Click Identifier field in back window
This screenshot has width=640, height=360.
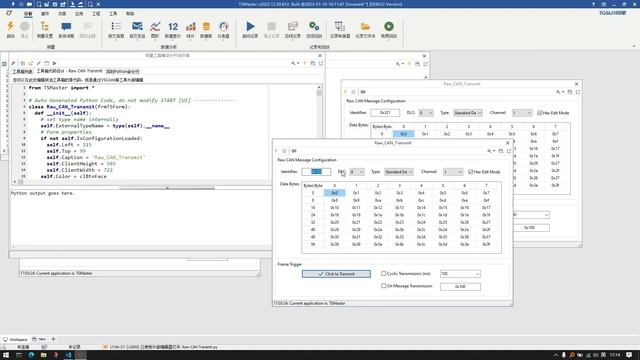[x=385, y=113]
